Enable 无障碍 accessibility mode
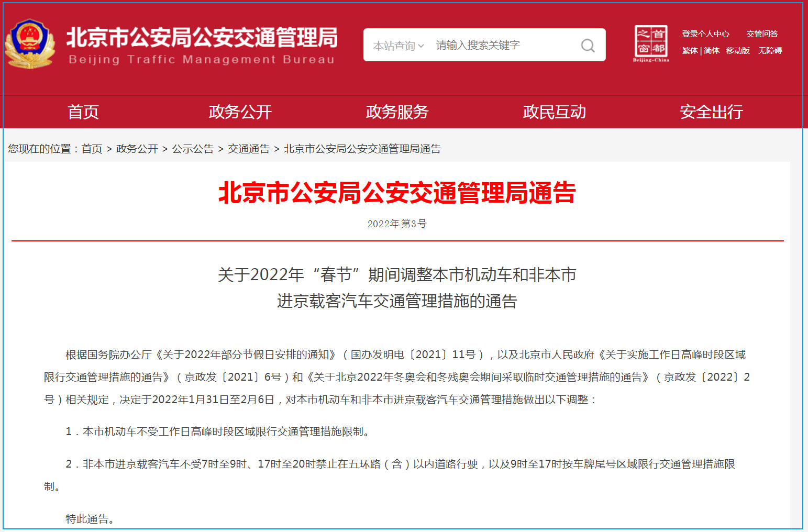808x532 pixels. 770,51
